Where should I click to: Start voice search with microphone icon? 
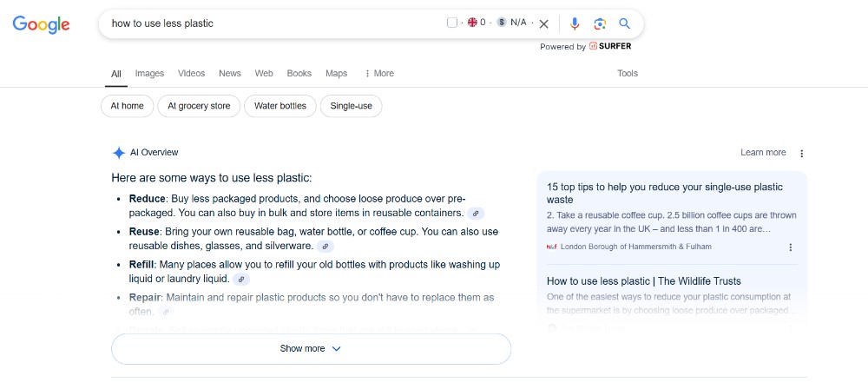point(575,23)
